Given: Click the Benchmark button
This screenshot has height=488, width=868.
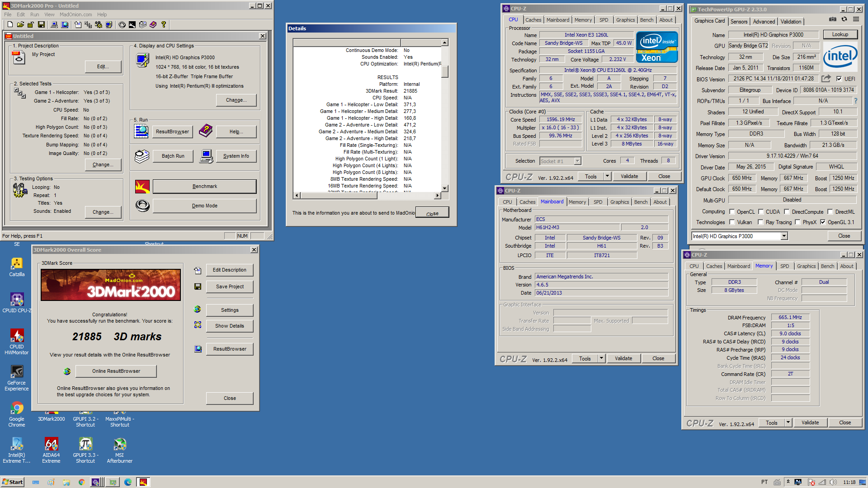Looking at the screenshot, I should [x=204, y=186].
